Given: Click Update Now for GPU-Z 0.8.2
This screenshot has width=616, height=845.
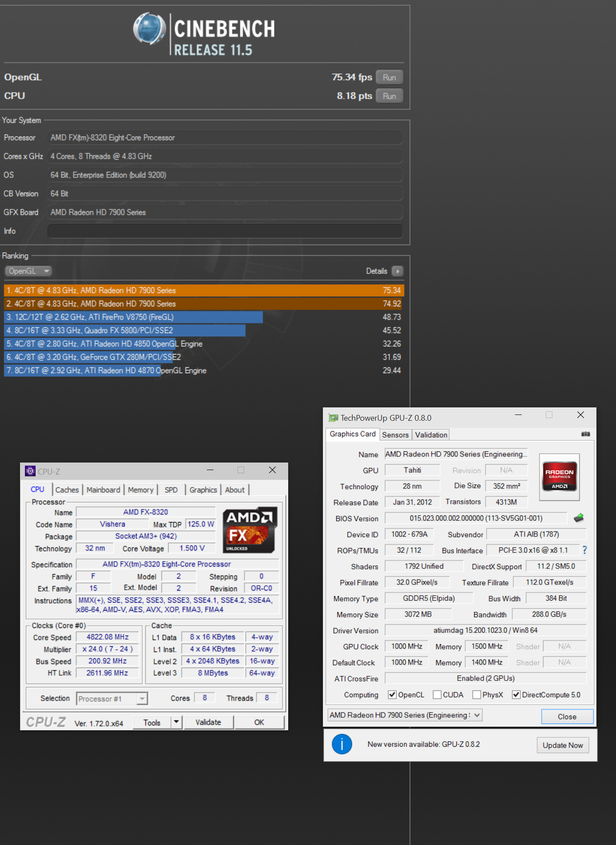Looking at the screenshot, I should point(563,745).
